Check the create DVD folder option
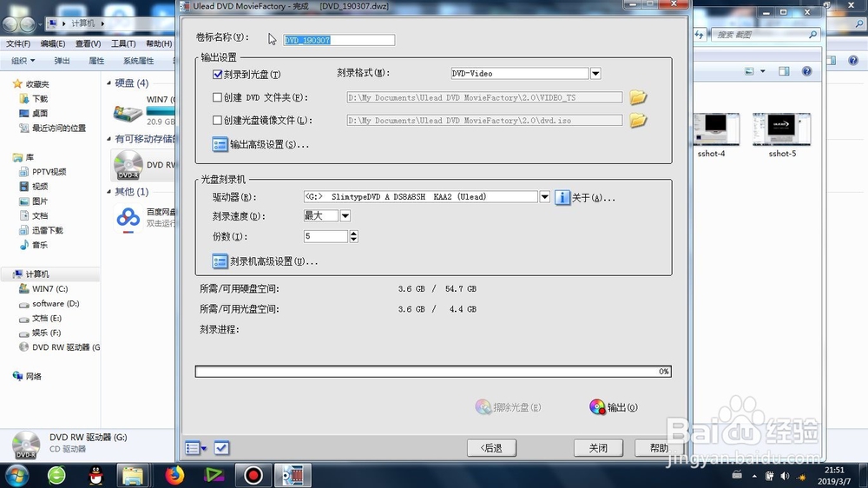This screenshot has height=488, width=868. pyautogui.click(x=218, y=97)
